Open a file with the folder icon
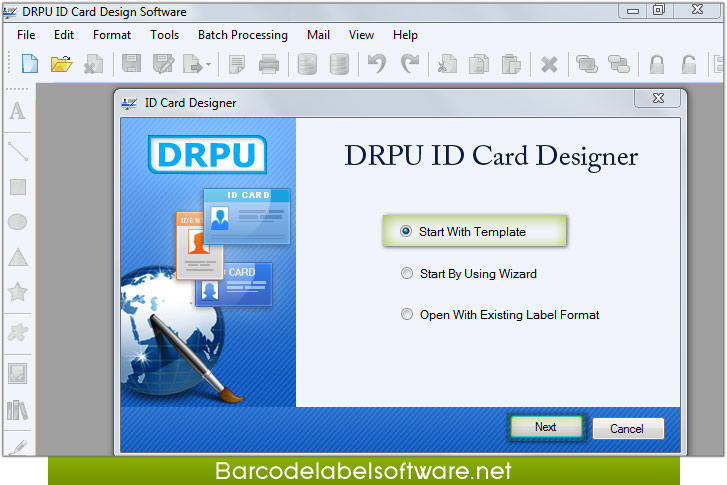The height and width of the screenshot is (485, 727). [x=61, y=64]
